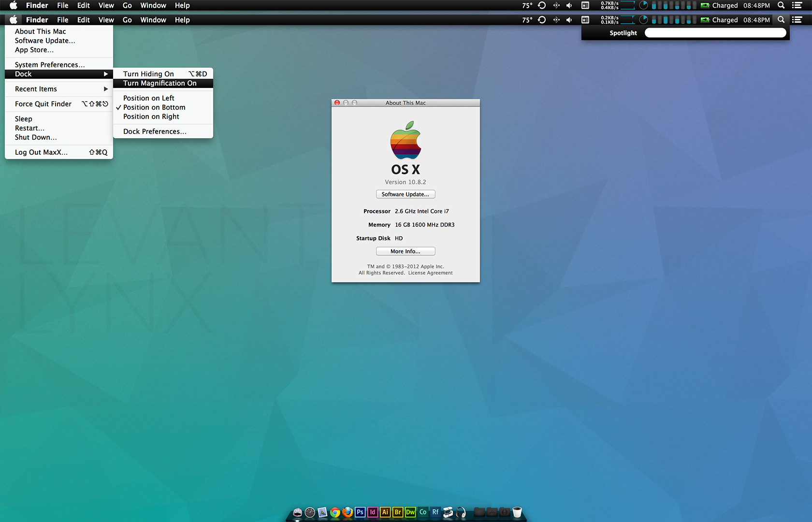The width and height of the screenshot is (812, 522).
Task: Click into the Spotlight search field
Action: tap(715, 33)
